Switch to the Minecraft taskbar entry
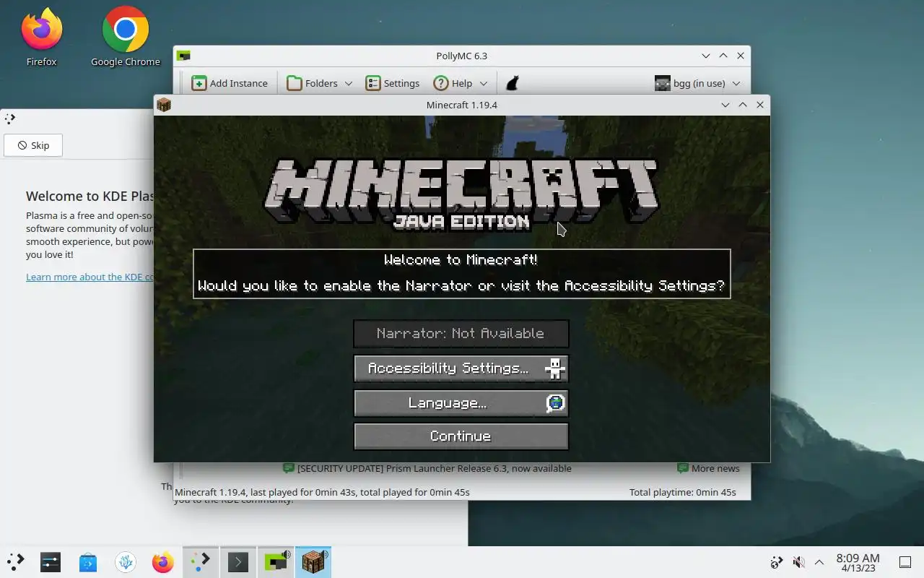This screenshot has width=924, height=578. click(313, 561)
